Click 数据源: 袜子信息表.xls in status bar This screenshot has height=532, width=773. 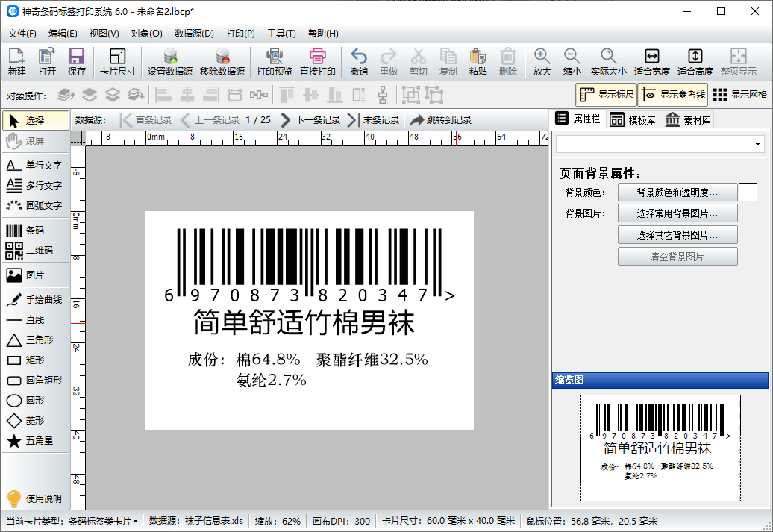pyautogui.click(x=196, y=521)
